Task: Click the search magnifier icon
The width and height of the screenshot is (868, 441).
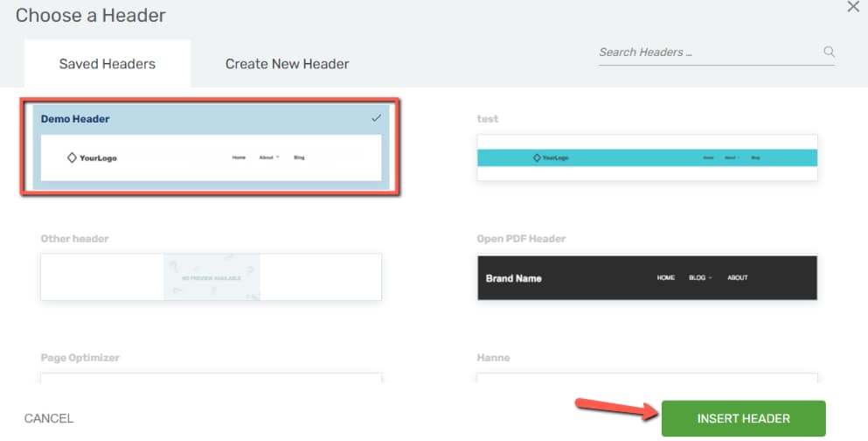Action: click(x=829, y=52)
